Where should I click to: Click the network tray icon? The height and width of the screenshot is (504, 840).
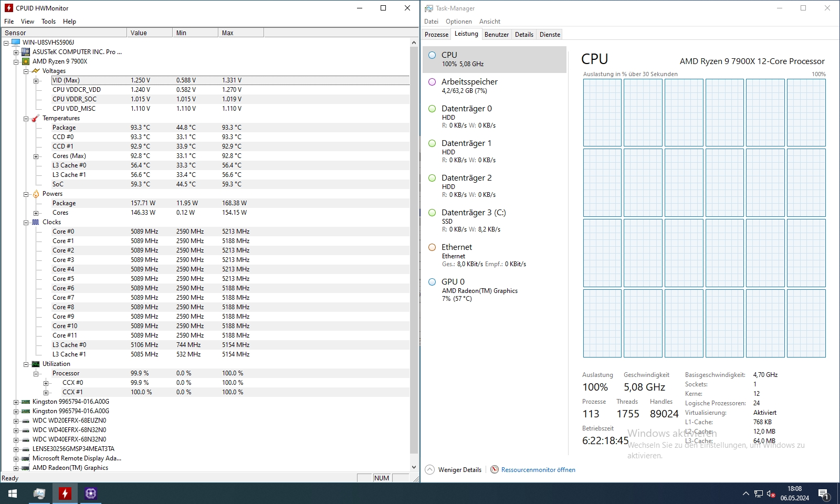(x=759, y=493)
